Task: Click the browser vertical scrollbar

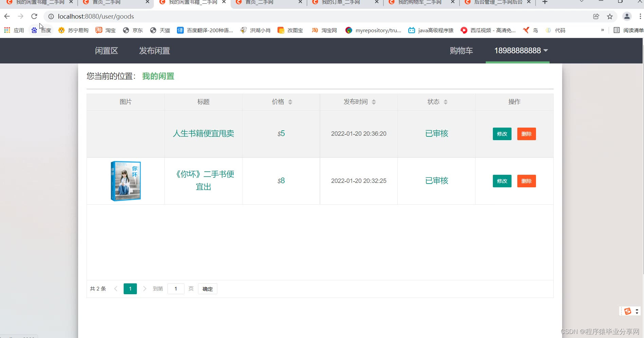Action: (643, 159)
